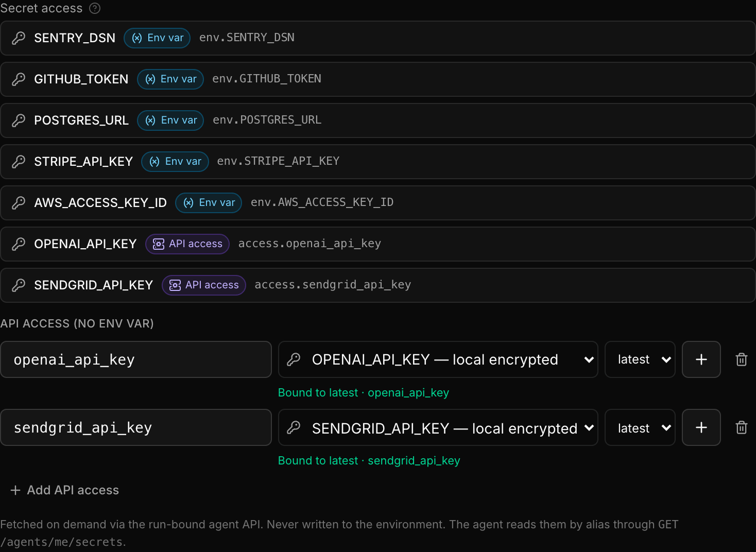Click the API access badge for OPENAI_API_KEY

[x=187, y=244]
